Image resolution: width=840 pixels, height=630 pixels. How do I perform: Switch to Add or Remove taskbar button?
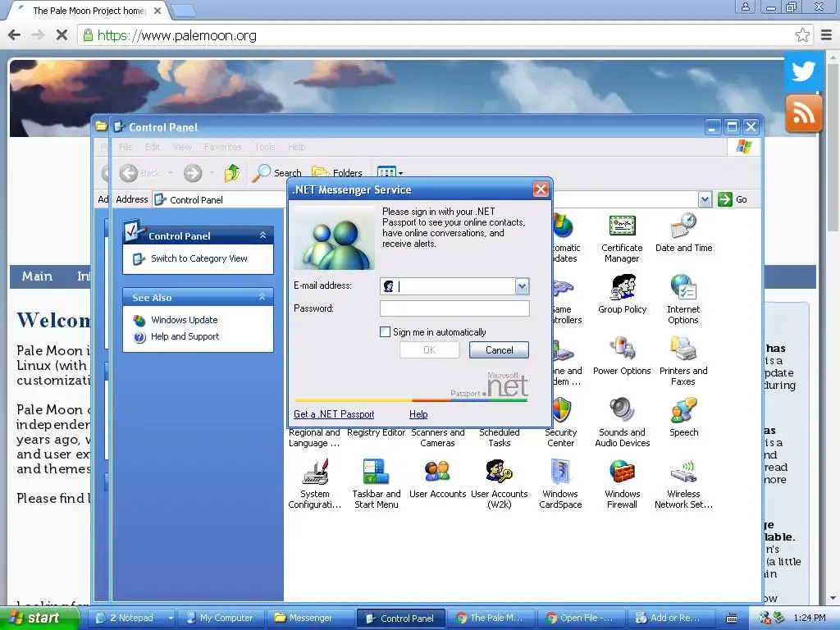pos(669,619)
